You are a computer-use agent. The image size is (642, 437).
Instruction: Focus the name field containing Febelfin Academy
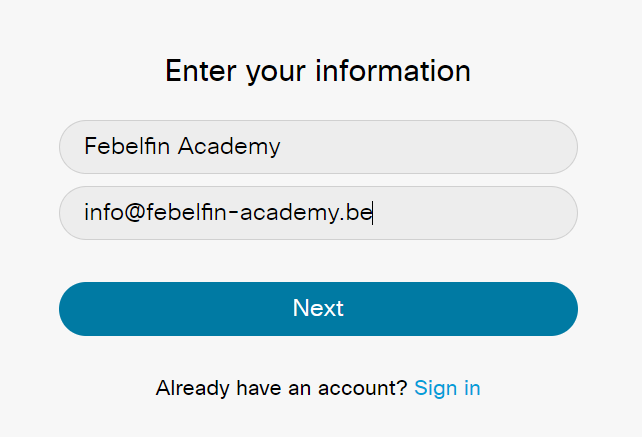319,147
